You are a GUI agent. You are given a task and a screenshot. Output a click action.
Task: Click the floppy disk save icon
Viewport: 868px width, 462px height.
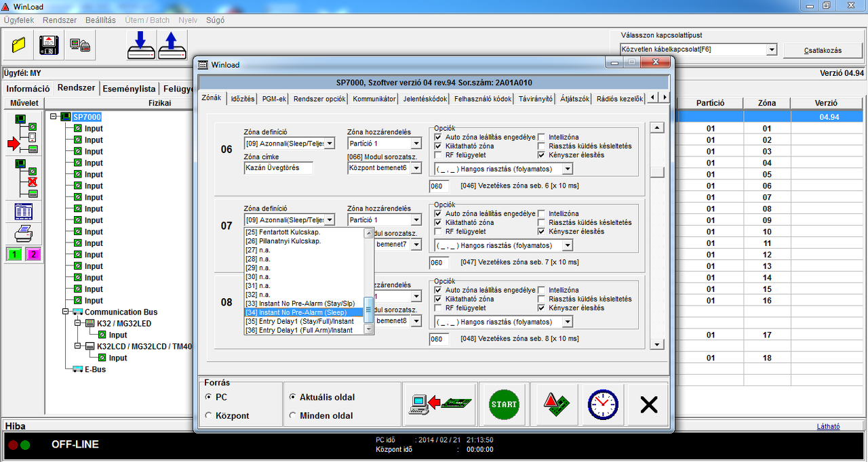click(50, 45)
